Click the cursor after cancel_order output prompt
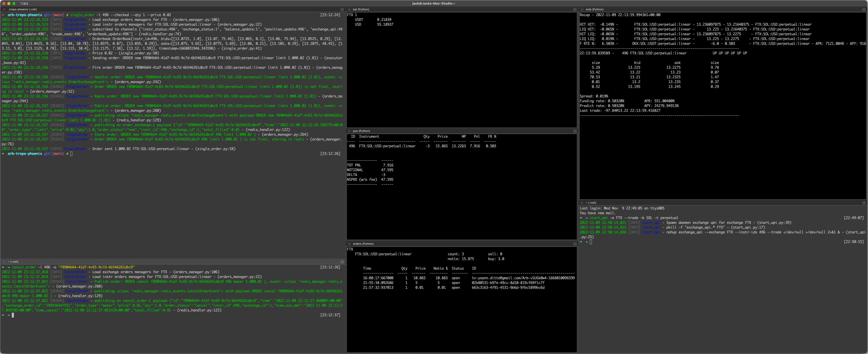Viewport: 868px width, 354px height. point(13,315)
